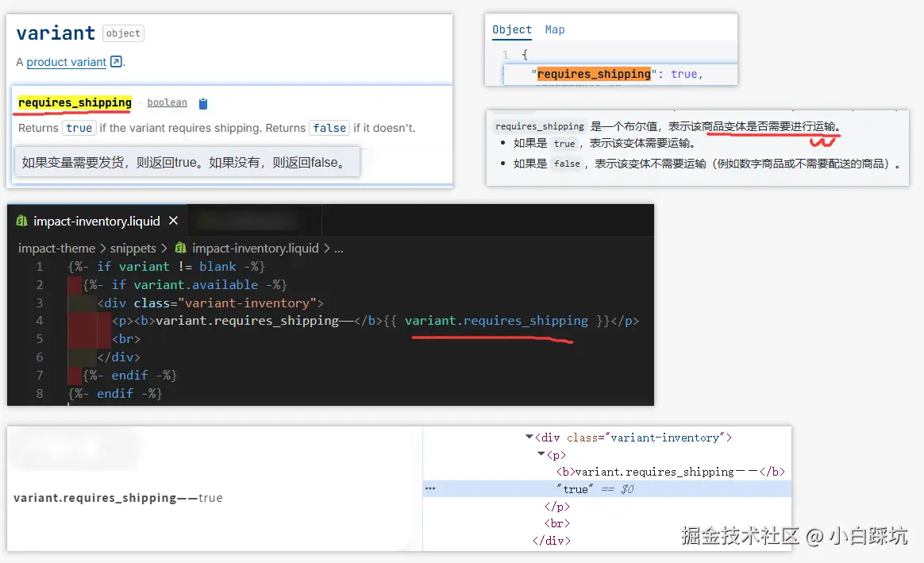924x563 pixels.
Task: Click the true inline code in the description
Action: [79, 128]
